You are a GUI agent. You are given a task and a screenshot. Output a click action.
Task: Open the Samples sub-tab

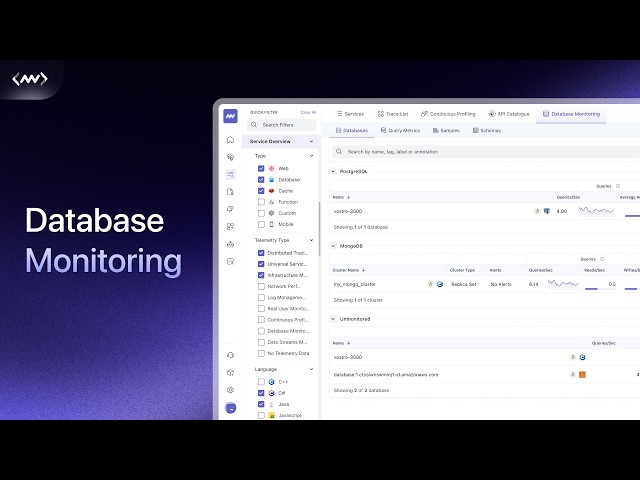tap(446, 131)
